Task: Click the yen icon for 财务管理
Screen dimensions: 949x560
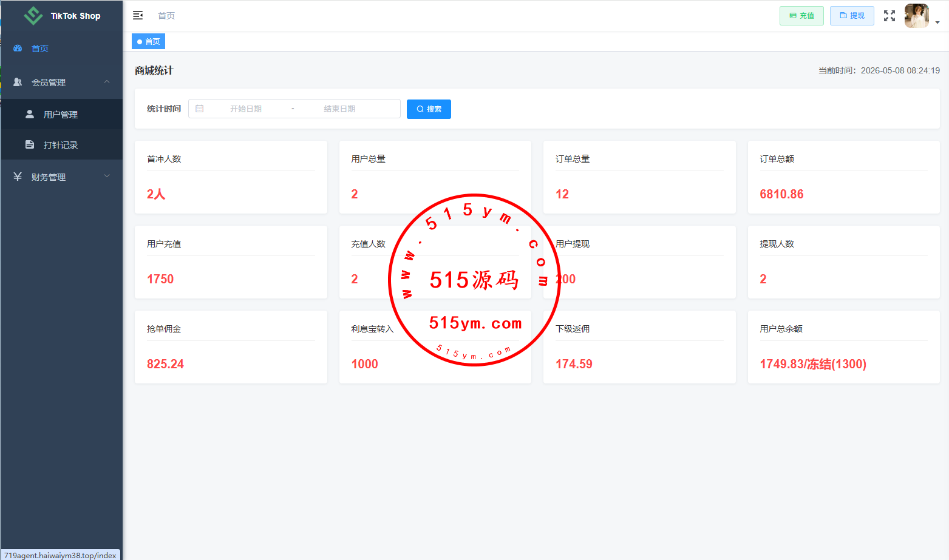Action: tap(18, 177)
